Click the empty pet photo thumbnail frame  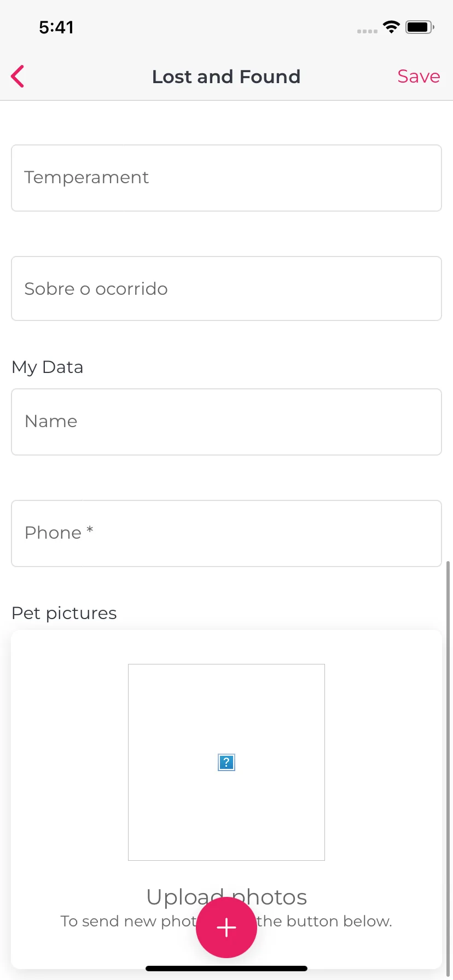(226, 762)
